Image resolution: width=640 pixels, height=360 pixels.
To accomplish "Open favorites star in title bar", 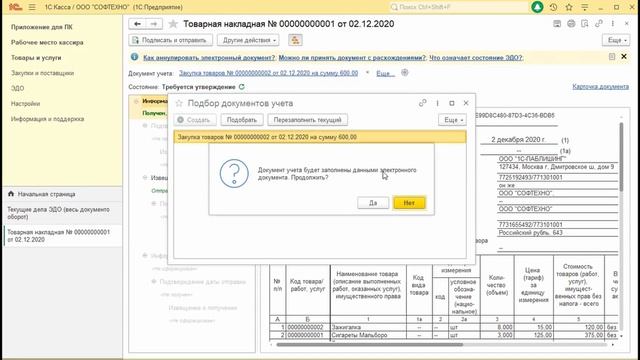I will [x=569, y=7].
